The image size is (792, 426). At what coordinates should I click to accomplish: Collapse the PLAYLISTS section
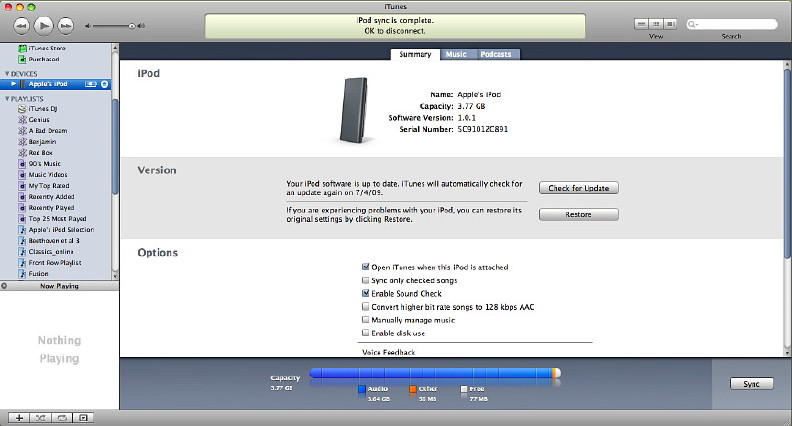tap(7, 99)
